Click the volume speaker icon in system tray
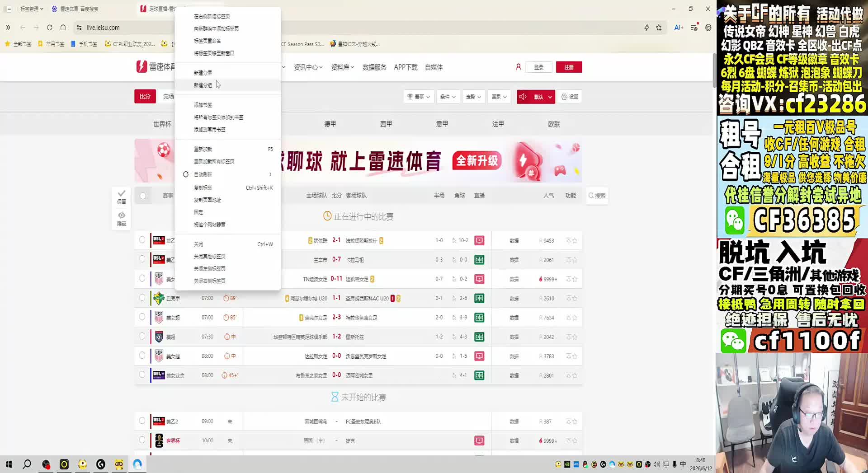The width and height of the screenshot is (868, 473). coord(656,464)
